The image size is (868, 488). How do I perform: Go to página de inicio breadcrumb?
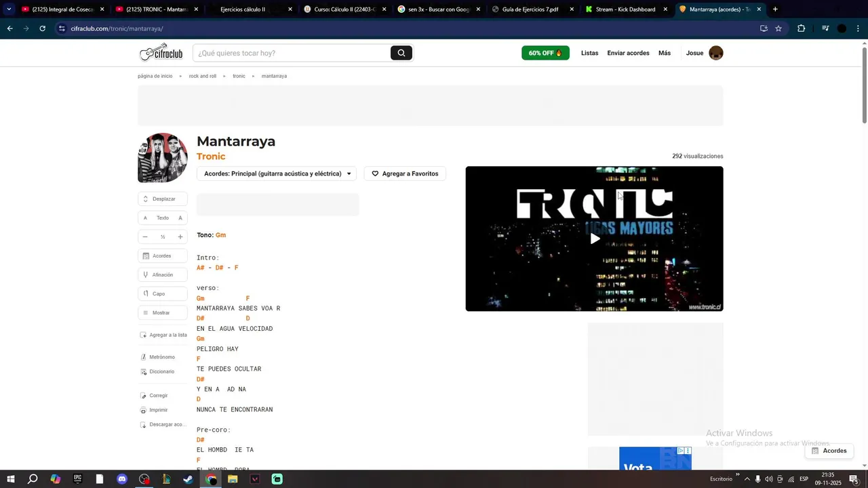pyautogui.click(x=155, y=76)
